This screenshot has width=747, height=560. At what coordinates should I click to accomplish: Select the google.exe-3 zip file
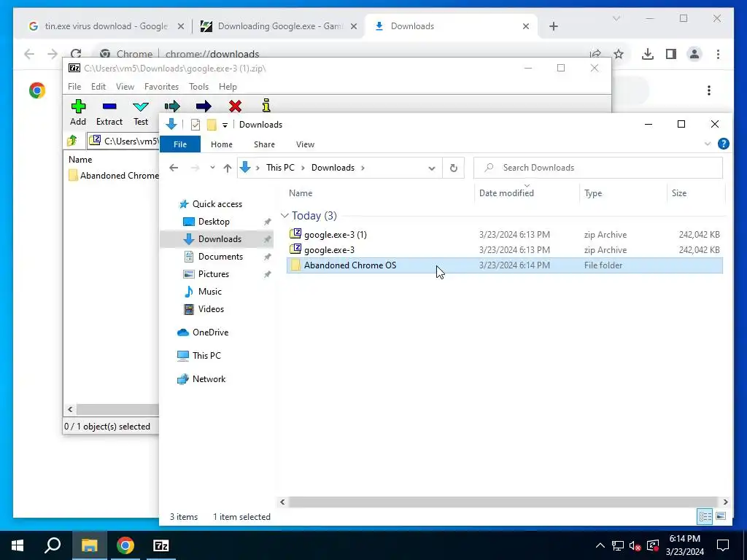[x=505, y=249]
